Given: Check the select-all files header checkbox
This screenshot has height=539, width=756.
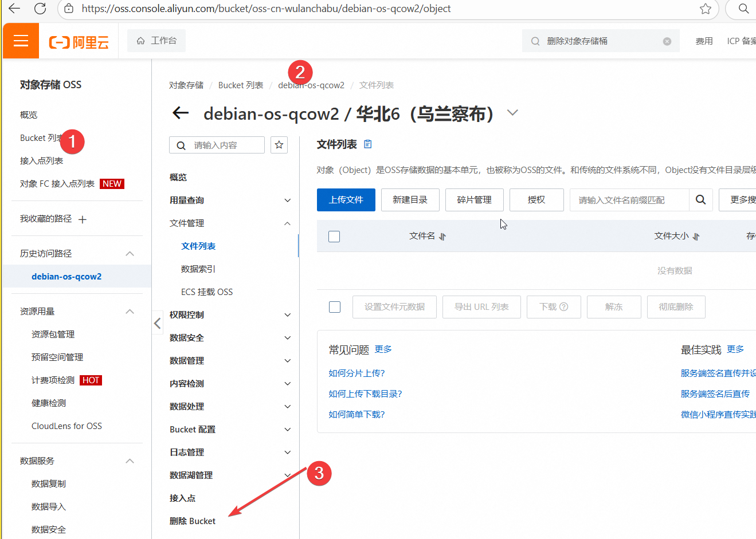Looking at the screenshot, I should click(x=334, y=237).
